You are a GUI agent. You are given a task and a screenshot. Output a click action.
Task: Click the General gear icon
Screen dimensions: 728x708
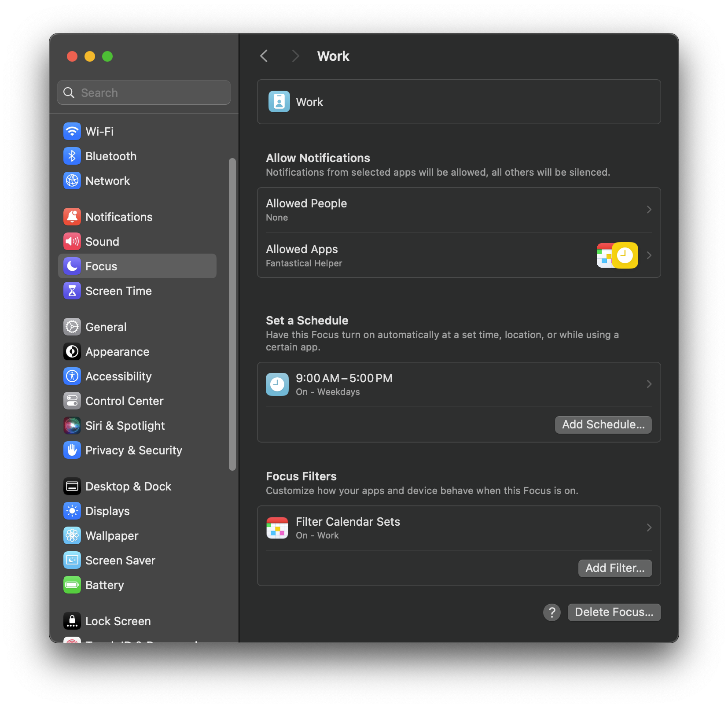coord(72,327)
